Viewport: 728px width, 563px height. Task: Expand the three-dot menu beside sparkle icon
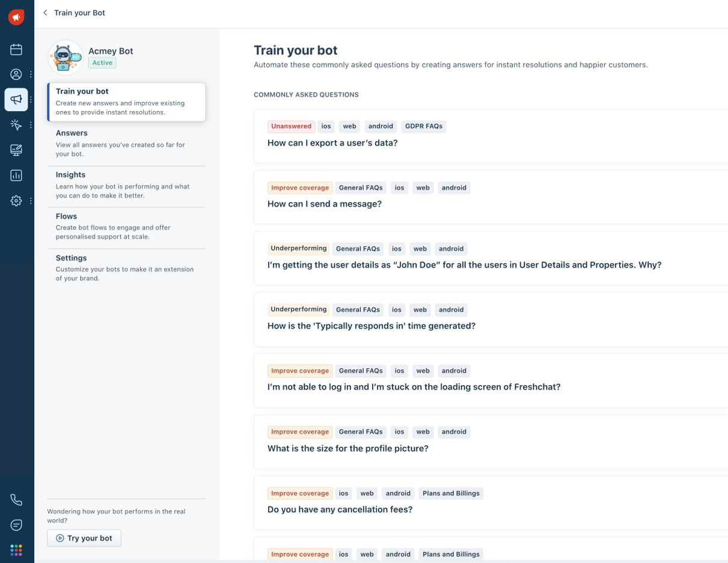(31, 125)
